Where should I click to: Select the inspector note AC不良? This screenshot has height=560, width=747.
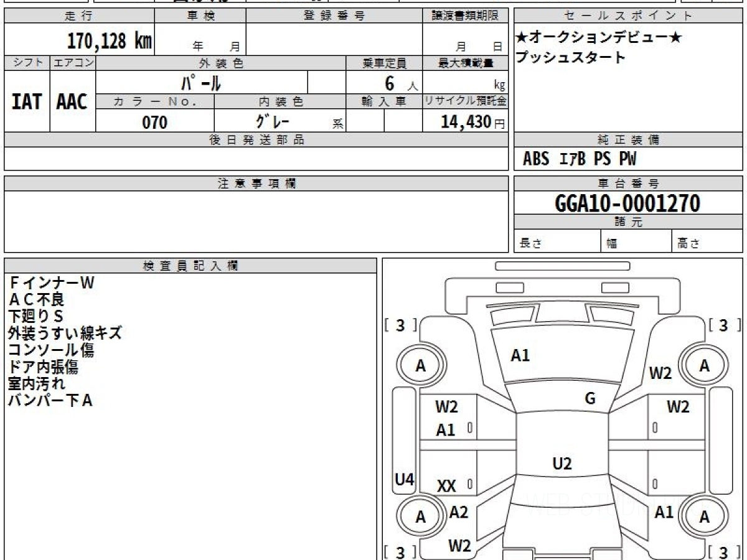36,300
